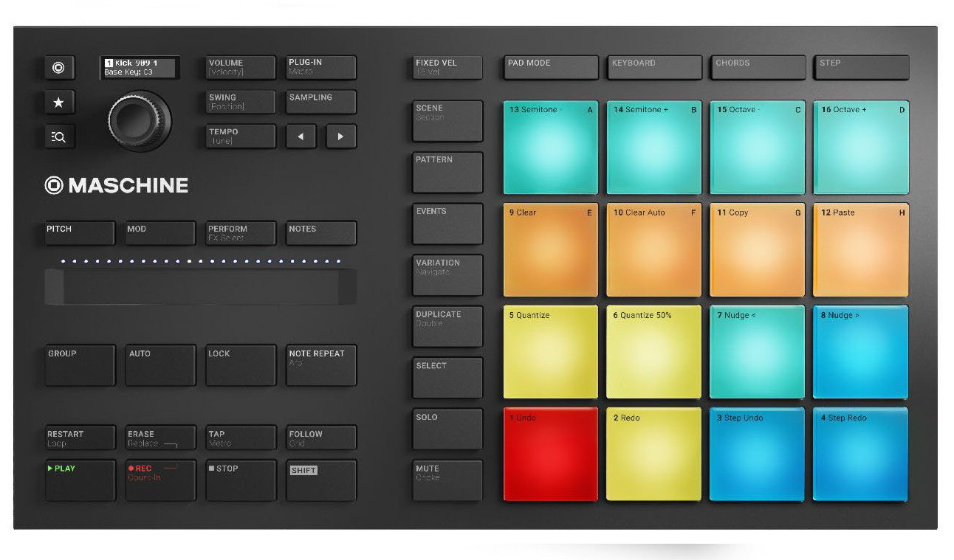Tap the orange pad 11 Copy
This screenshot has height=560, width=954.
[x=757, y=250]
